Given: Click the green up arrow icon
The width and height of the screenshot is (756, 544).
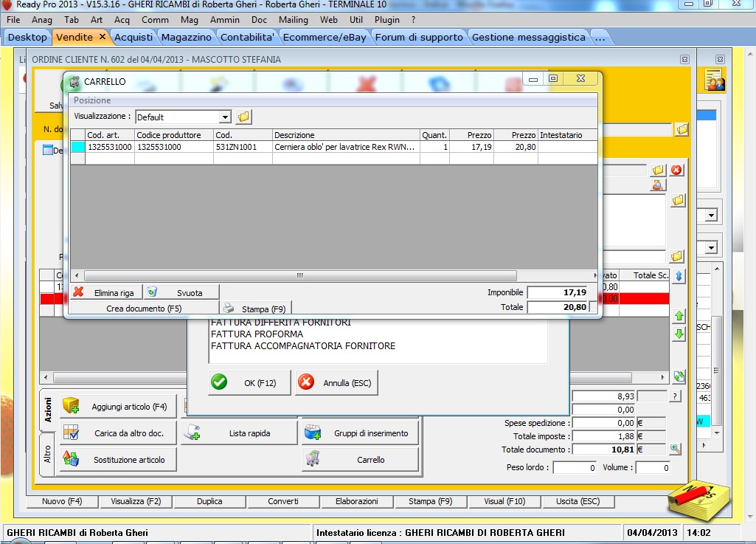Looking at the screenshot, I should pos(679,316).
